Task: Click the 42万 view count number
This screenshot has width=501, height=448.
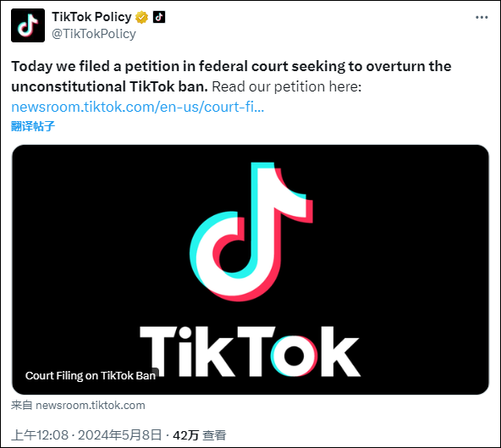Action: coord(185,435)
